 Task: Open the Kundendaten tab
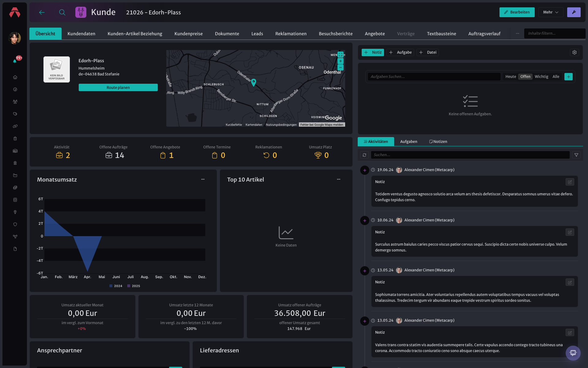81,34
